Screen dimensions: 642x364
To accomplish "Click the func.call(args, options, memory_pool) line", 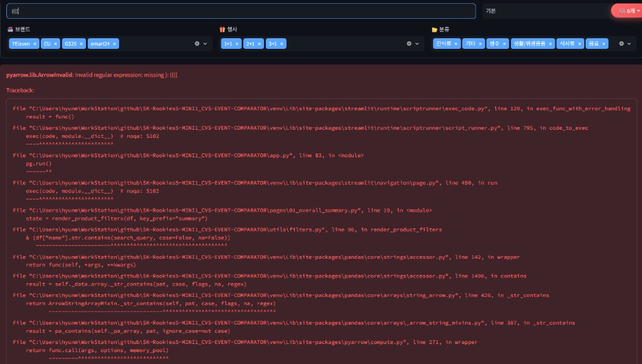I will click(97, 350).
